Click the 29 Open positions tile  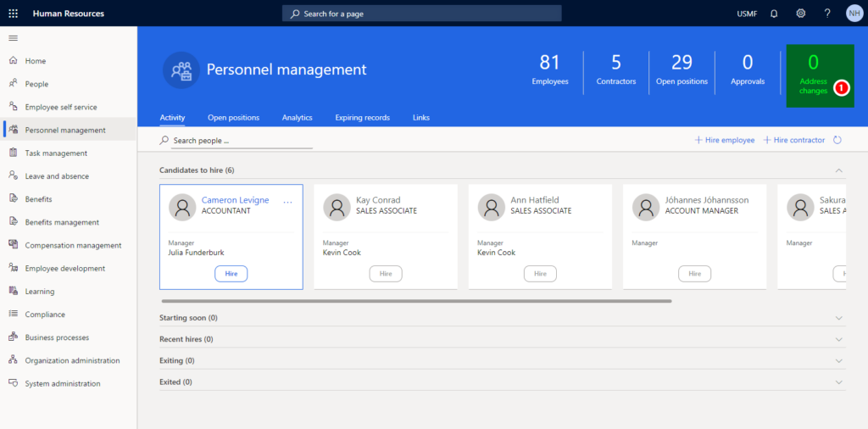[x=682, y=70]
